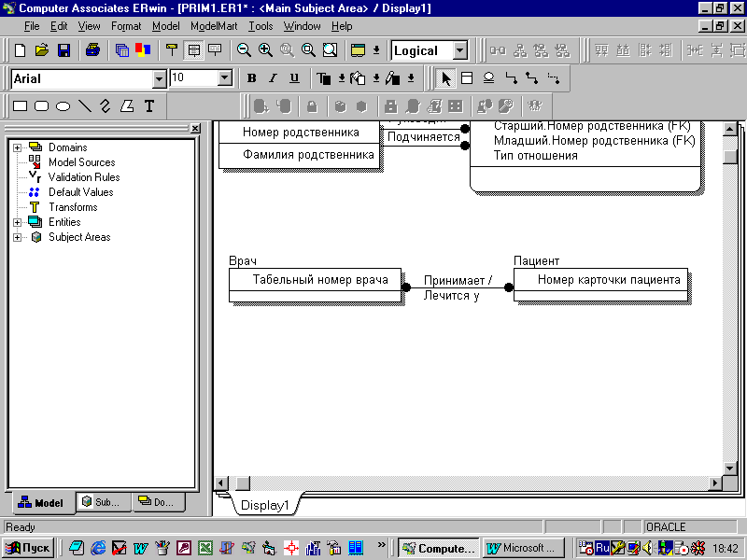Select the zigzag polyline drawing tool

coord(106,106)
